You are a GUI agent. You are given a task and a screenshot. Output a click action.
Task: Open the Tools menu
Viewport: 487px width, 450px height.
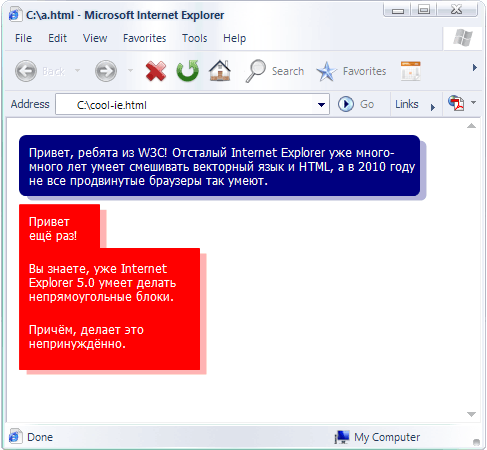coord(194,38)
